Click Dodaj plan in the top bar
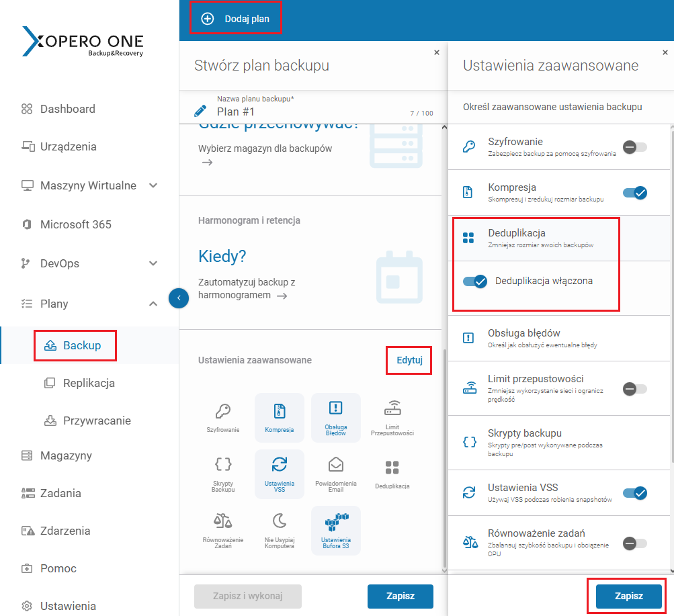Image resolution: width=674 pixels, height=616 pixels. coord(236,19)
